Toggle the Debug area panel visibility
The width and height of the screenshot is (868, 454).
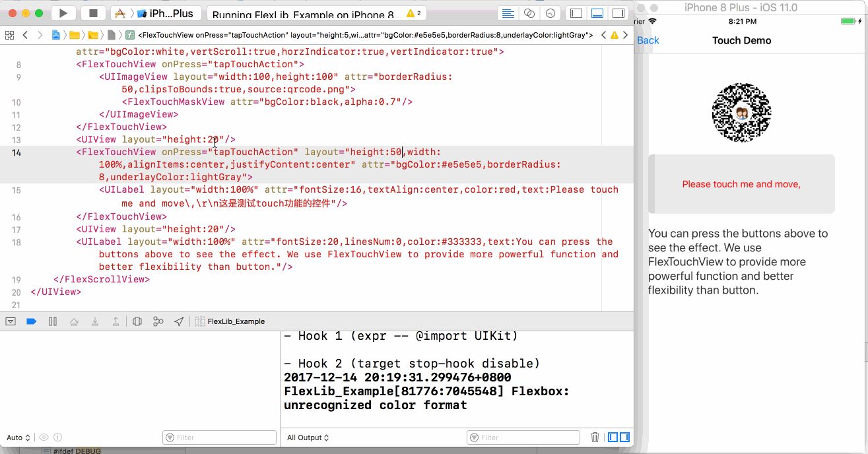[x=597, y=13]
